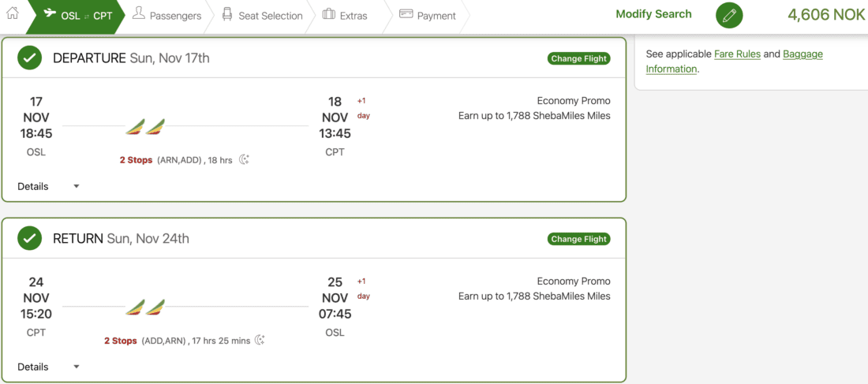
Task: Expand Details for the departure flight
Action: point(48,186)
